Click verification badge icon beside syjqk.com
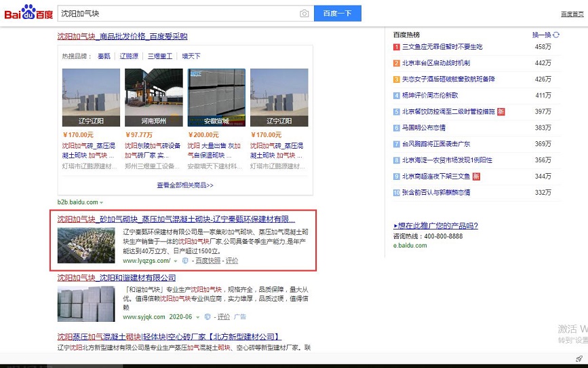This screenshot has width=588, height=368. [208, 317]
